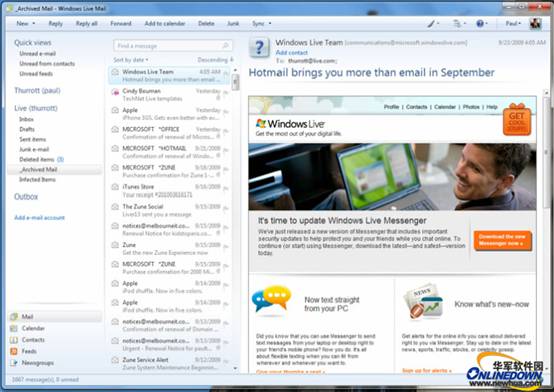The width and height of the screenshot is (554, 392).
Task: Click Add to calendar button
Action: (165, 24)
